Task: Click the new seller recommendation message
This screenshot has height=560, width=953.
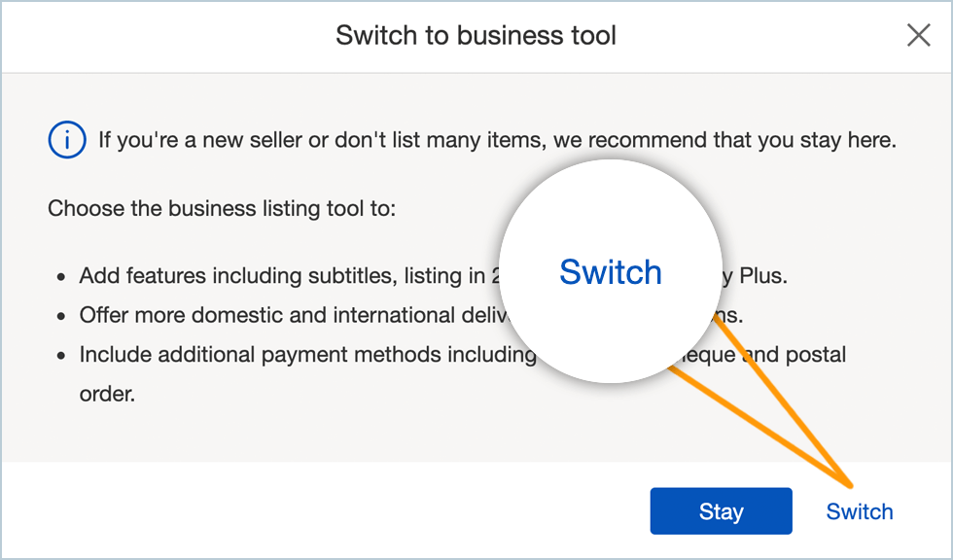Action: click(496, 140)
